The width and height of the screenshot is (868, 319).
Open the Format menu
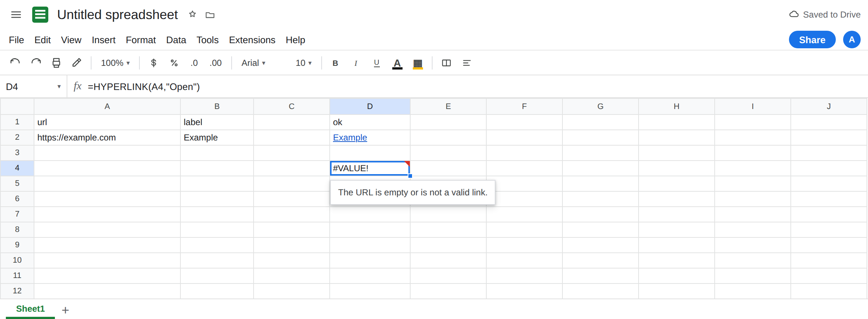(x=141, y=40)
